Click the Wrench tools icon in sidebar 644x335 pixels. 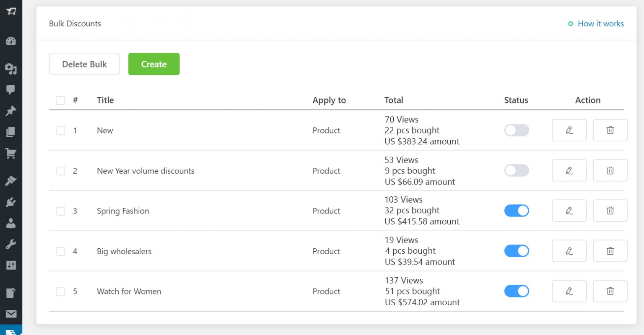10,244
